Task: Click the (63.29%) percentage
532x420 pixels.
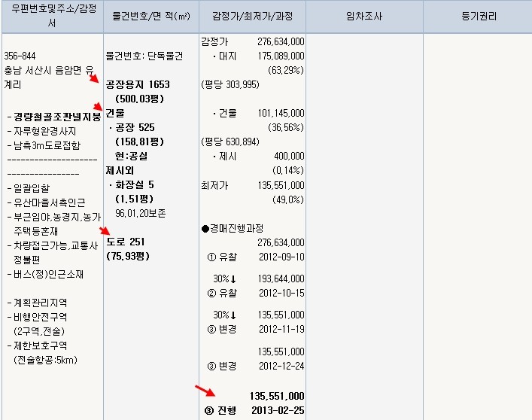Action: [x=286, y=70]
